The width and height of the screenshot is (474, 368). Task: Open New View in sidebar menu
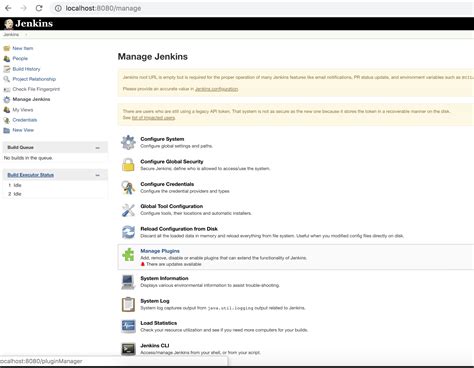pyautogui.click(x=23, y=130)
